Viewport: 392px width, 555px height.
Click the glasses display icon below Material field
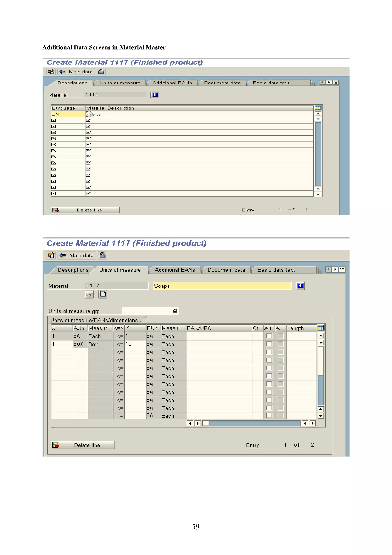89,294
